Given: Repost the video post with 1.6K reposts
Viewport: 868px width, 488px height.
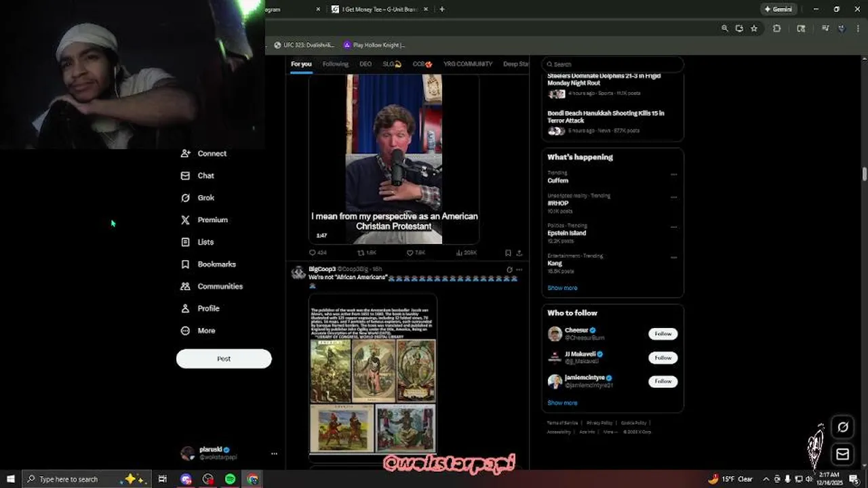Looking at the screenshot, I should pos(367,253).
